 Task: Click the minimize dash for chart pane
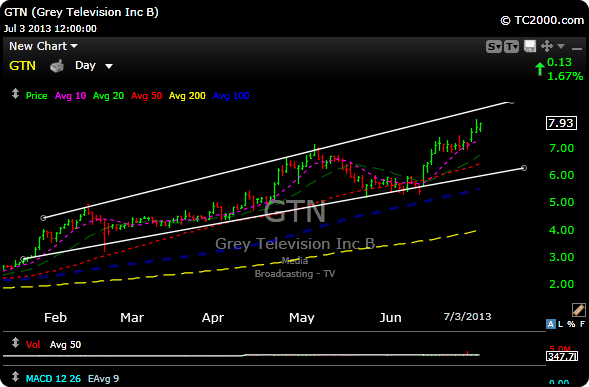point(577,48)
